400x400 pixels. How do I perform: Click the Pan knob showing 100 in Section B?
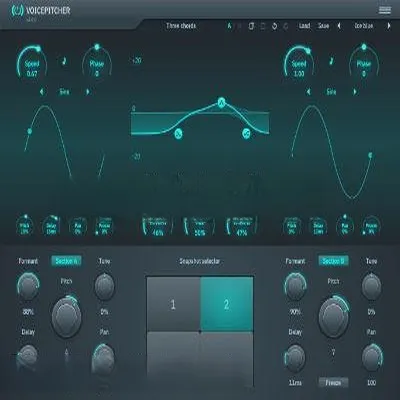[372, 357]
